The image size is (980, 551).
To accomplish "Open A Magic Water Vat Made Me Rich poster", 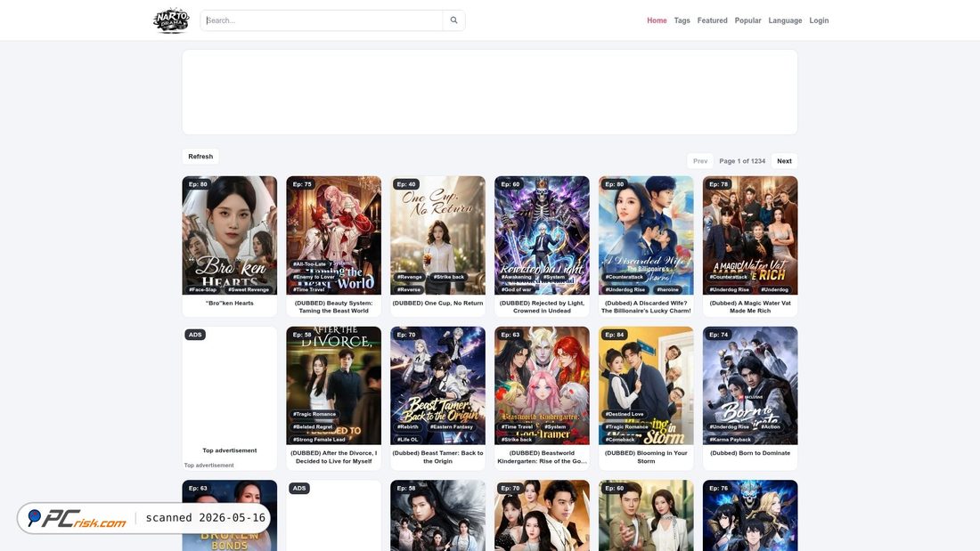I will [750, 235].
